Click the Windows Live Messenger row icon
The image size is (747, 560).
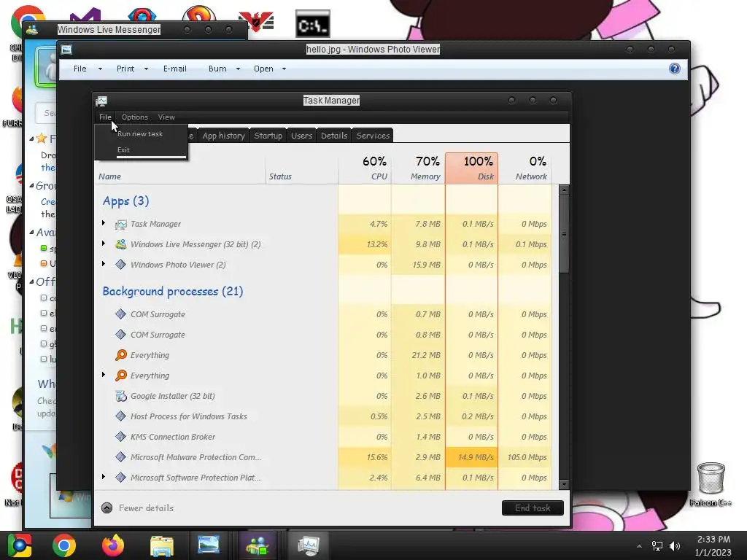click(121, 244)
